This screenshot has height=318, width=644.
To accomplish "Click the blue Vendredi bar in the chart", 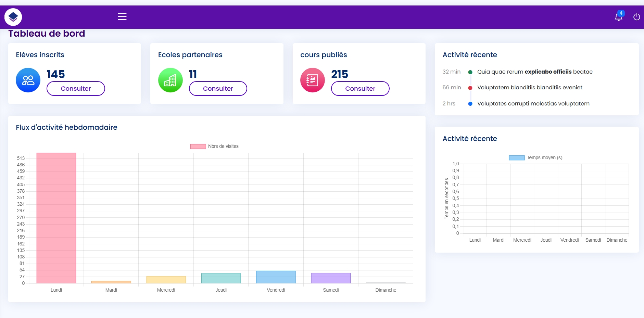I will tap(276, 277).
